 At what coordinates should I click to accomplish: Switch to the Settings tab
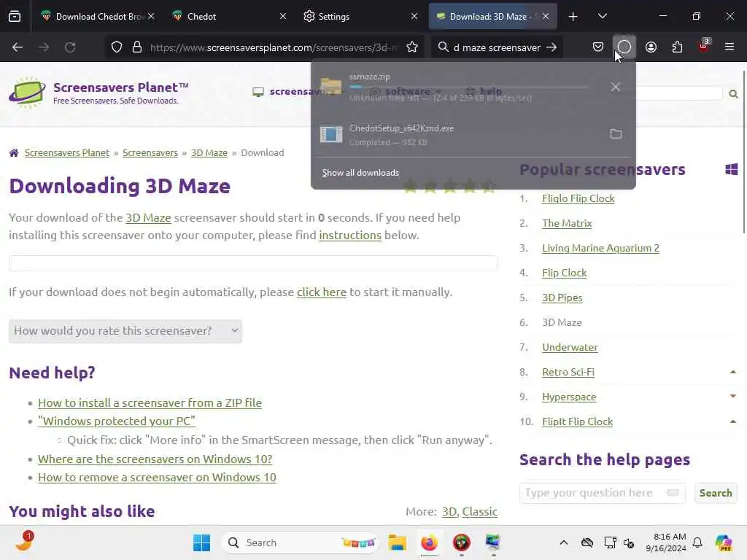pyautogui.click(x=360, y=16)
